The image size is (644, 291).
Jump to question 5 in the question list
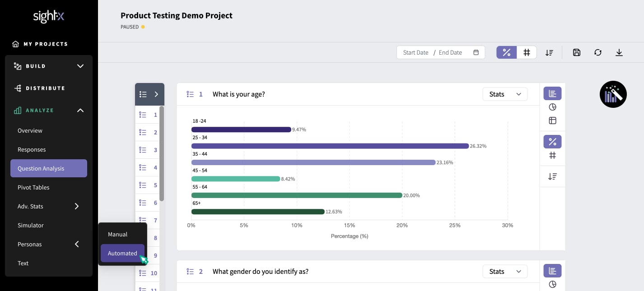149,185
